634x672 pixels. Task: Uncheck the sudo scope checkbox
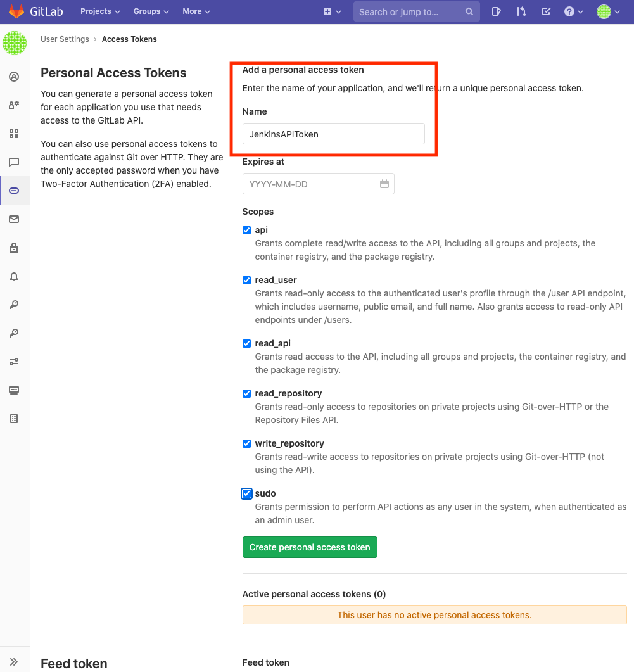point(247,494)
